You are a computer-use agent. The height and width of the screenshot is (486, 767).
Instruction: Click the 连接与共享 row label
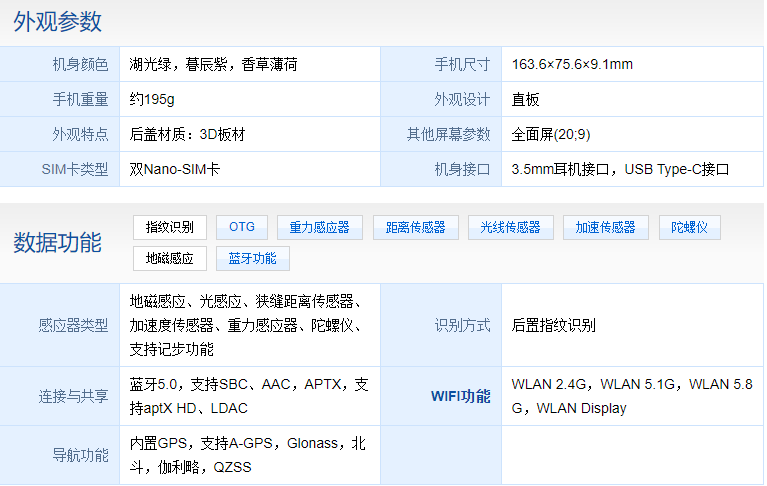coord(73,396)
